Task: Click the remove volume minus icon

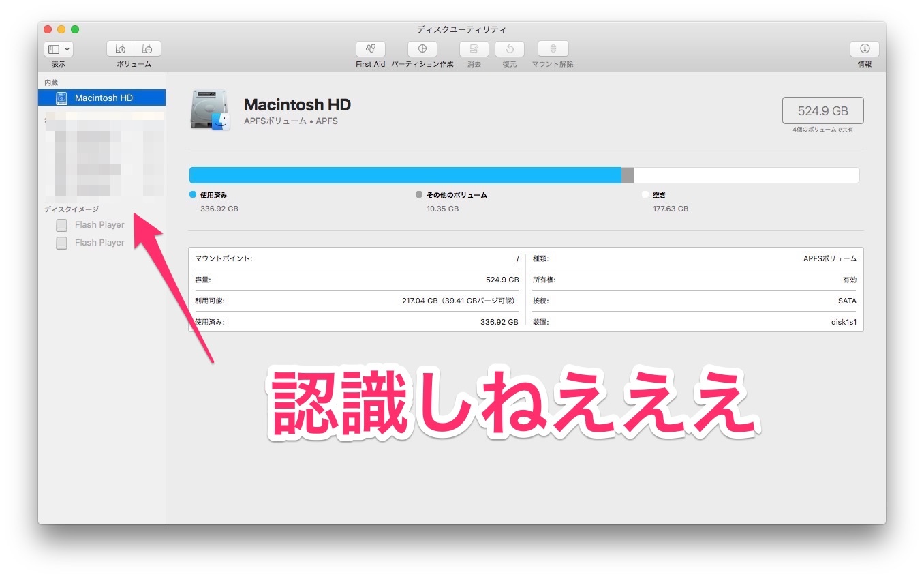Action: coord(147,49)
